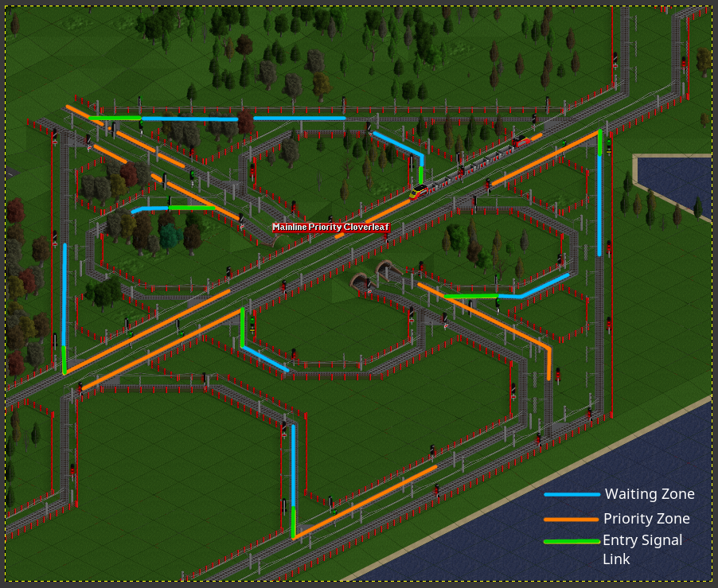Viewport: 718px width, 588px height.
Task: Click the vertical orange line right of the tunnels
Action: [549, 364]
